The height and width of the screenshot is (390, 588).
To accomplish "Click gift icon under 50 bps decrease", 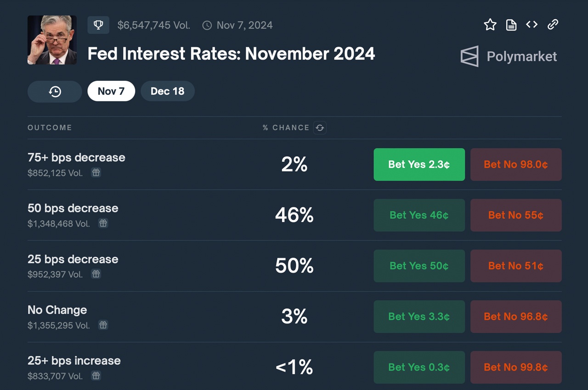I will [103, 223].
